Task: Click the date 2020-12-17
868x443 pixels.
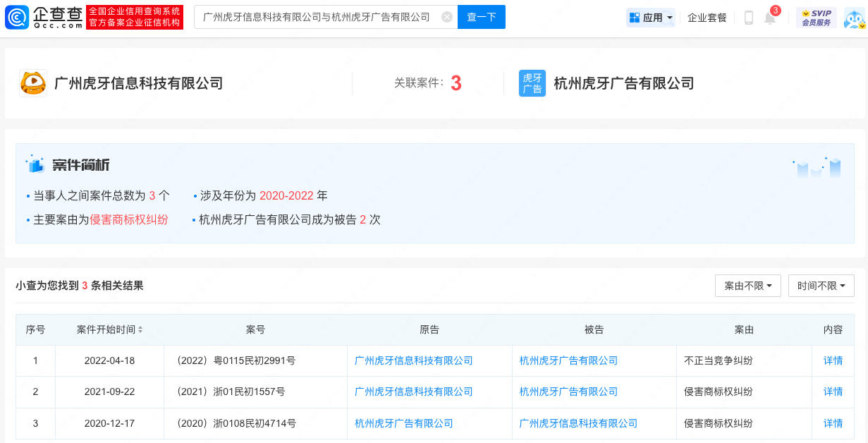Action: click(x=109, y=423)
